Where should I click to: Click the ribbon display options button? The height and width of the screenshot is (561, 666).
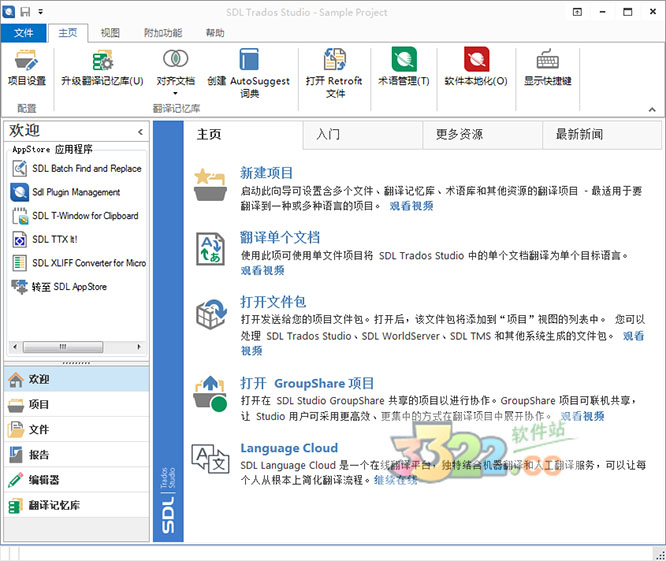click(x=577, y=12)
